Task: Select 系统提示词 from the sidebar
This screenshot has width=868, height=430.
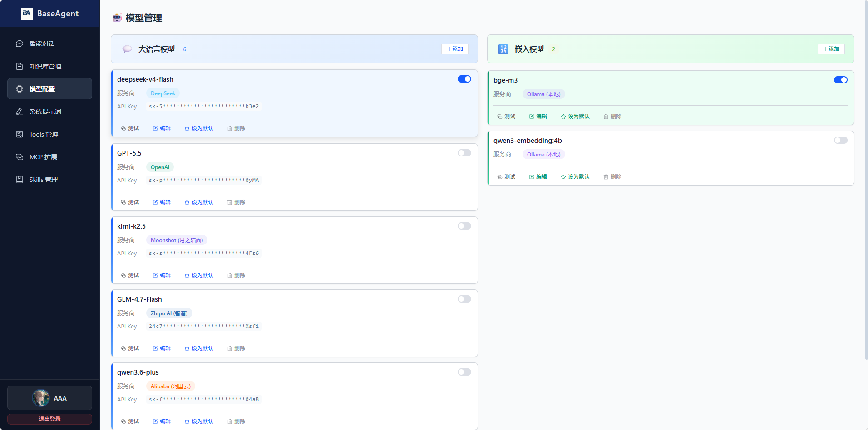Action: [49, 112]
